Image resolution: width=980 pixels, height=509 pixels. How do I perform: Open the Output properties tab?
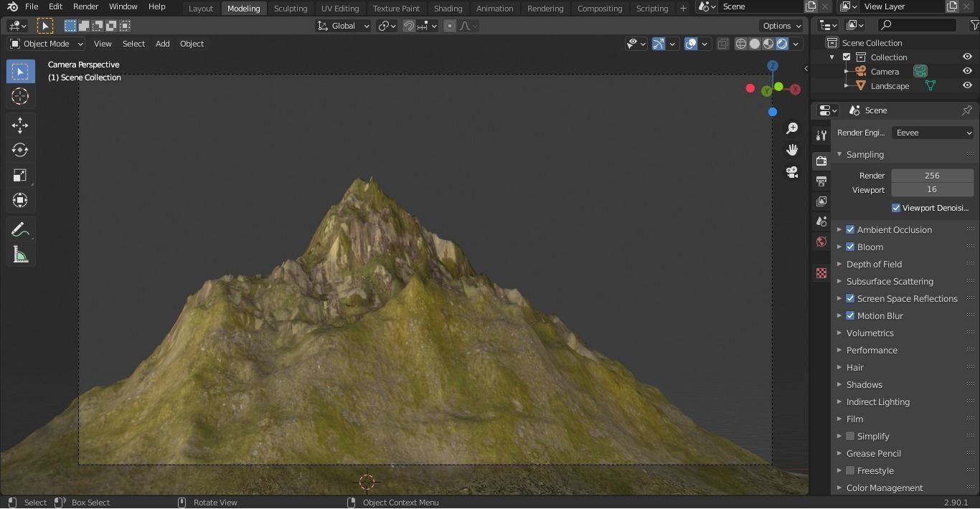click(821, 181)
